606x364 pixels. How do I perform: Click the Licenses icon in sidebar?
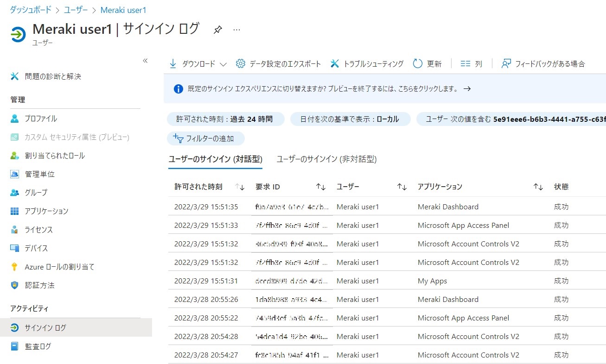(x=15, y=230)
